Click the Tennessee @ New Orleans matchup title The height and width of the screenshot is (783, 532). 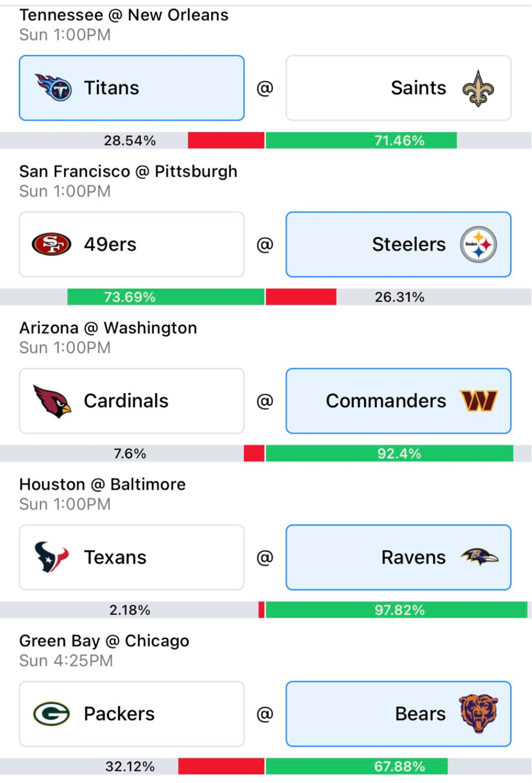pos(124,15)
